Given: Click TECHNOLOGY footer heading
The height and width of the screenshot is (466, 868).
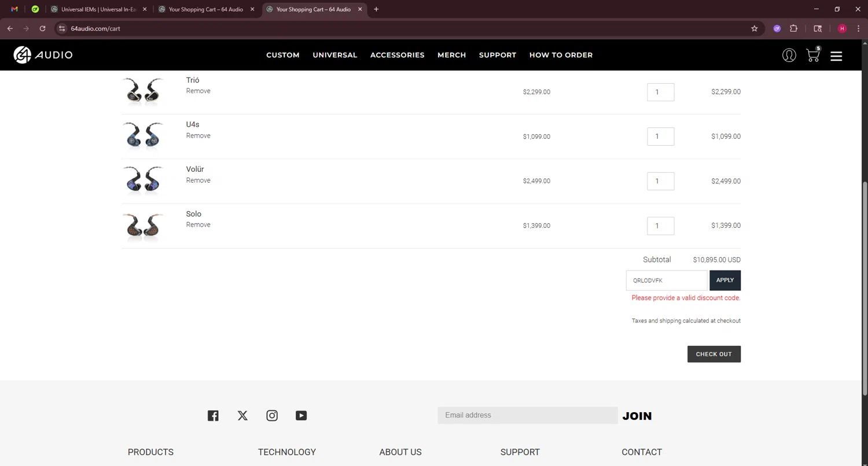Looking at the screenshot, I should [x=287, y=452].
